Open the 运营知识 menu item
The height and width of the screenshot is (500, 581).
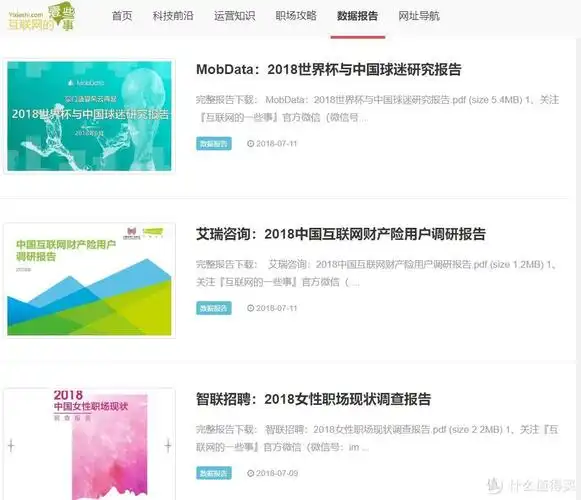[234, 16]
